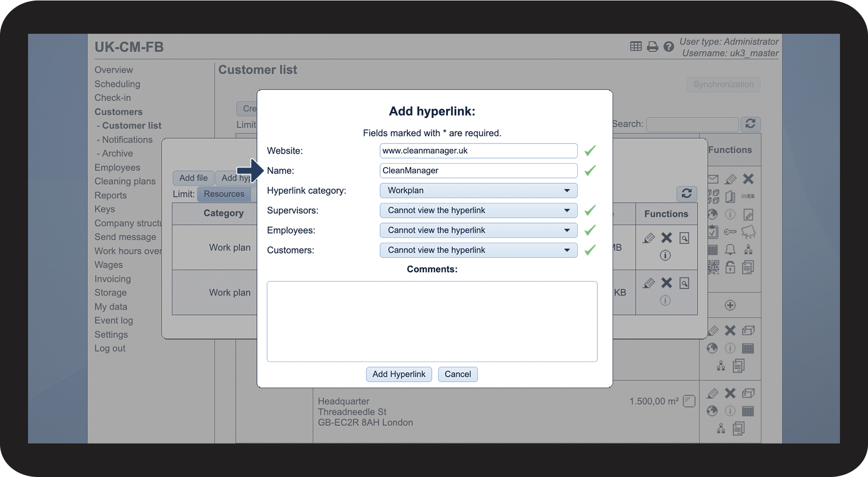The width and height of the screenshot is (868, 477).
Task: Refresh the customer list search results
Action: click(x=750, y=124)
